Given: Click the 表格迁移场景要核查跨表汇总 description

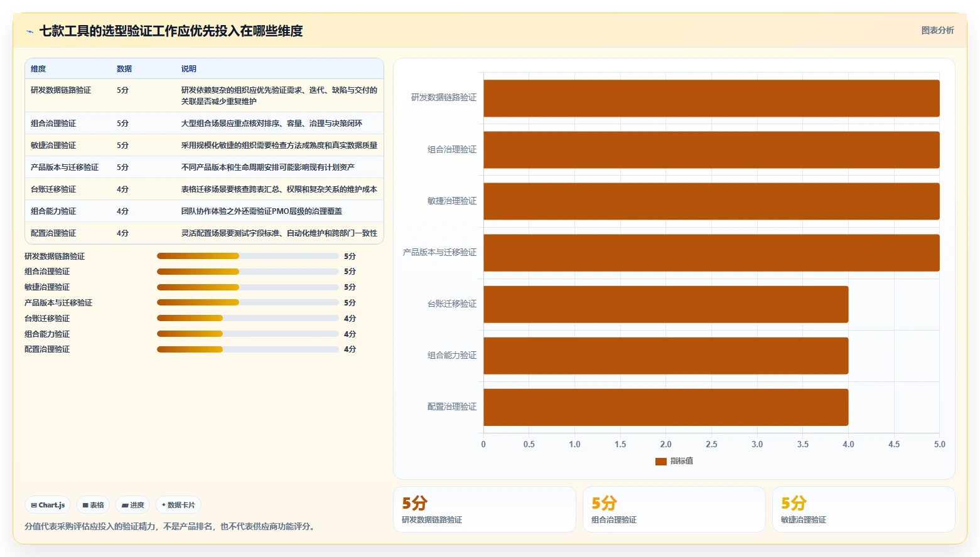Looking at the screenshot, I should [279, 189].
